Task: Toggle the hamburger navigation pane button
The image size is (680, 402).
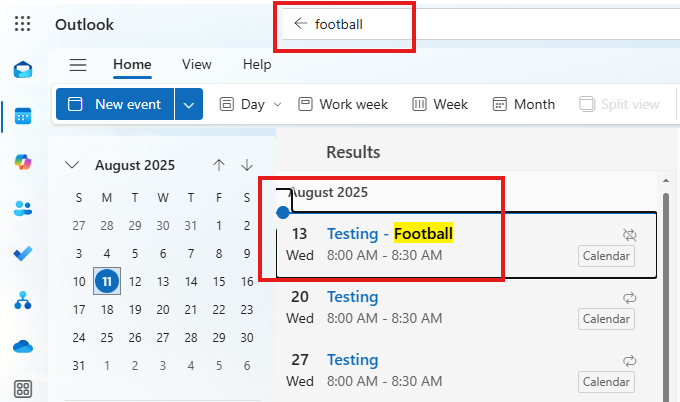Action: point(78,65)
